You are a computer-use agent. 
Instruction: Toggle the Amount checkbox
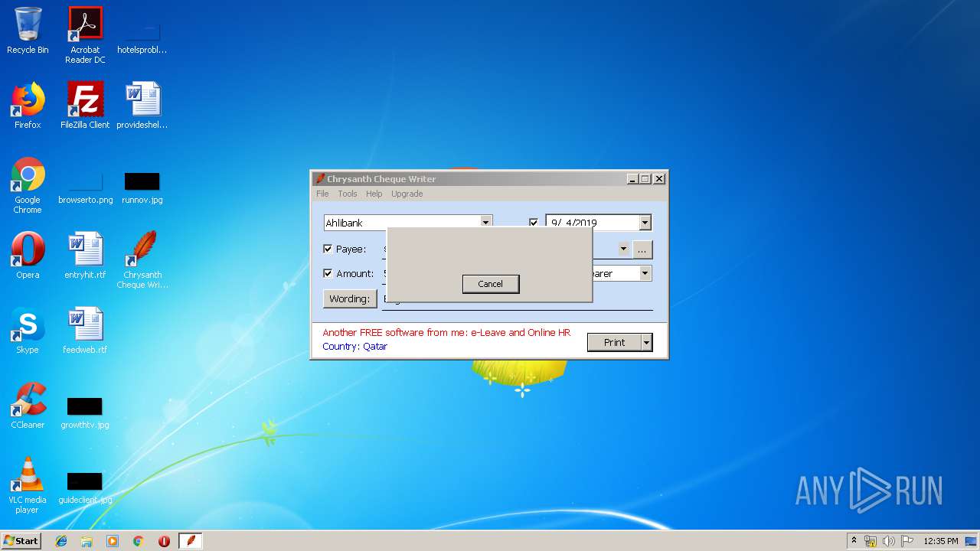pyautogui.click(x=328, y=273)
